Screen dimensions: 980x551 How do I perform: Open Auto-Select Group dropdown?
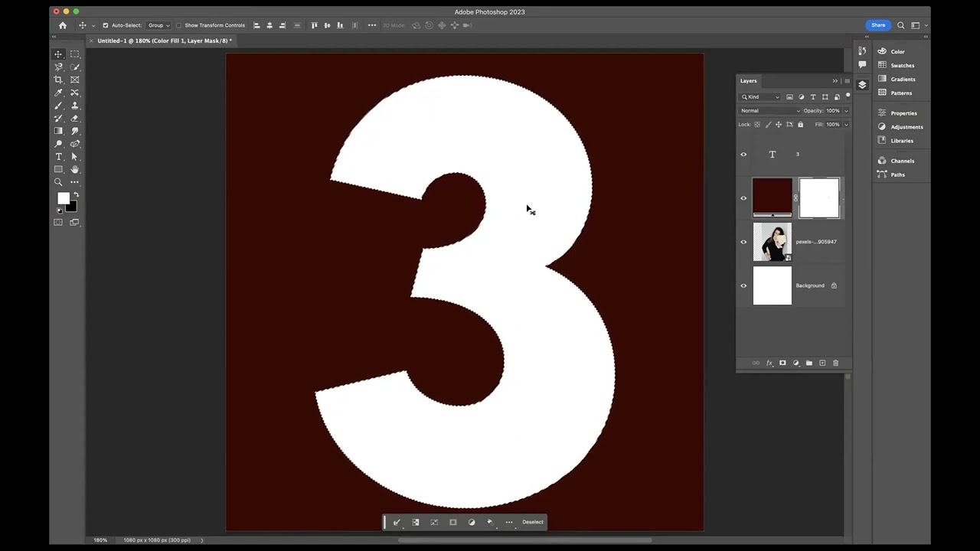pyautogui.click(x=158, y=25)
